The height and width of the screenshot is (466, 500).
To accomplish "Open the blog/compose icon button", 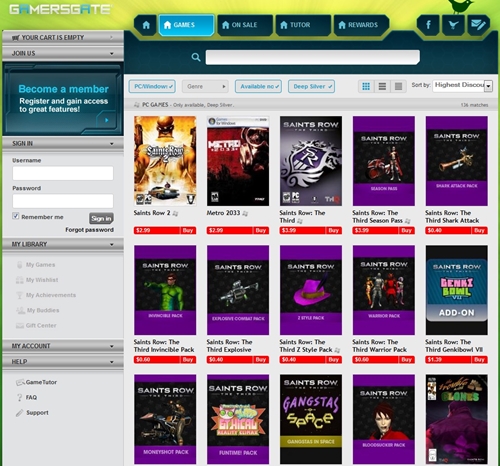I will [479, 25].
